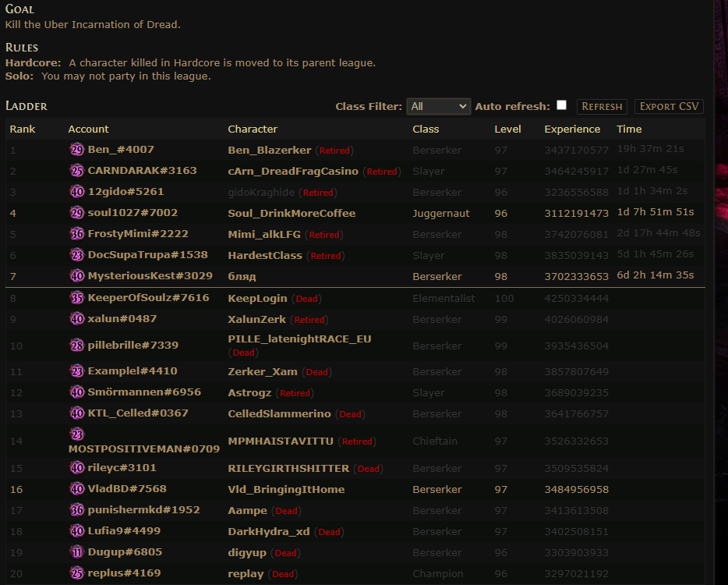Open account KeeperOfSoulz#7616 link
Viewport: 728px width, 585px height.
click(x=149, y=297)
